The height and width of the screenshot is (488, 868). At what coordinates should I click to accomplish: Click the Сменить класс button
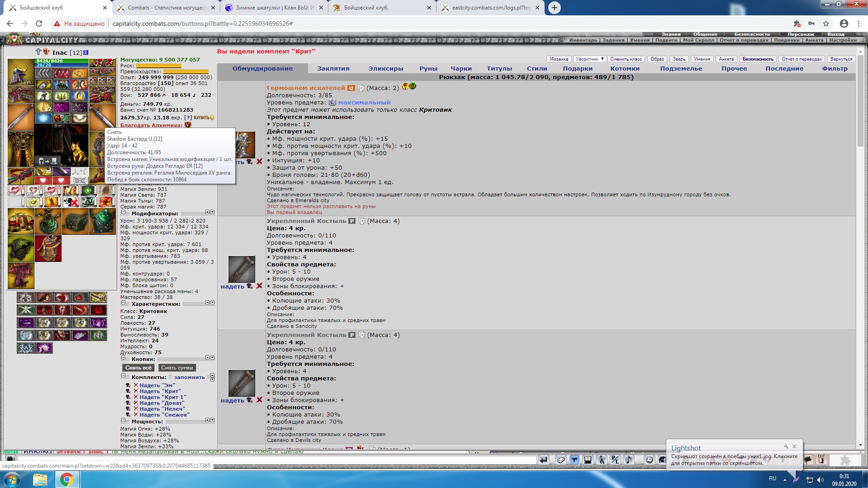[626, 59]
